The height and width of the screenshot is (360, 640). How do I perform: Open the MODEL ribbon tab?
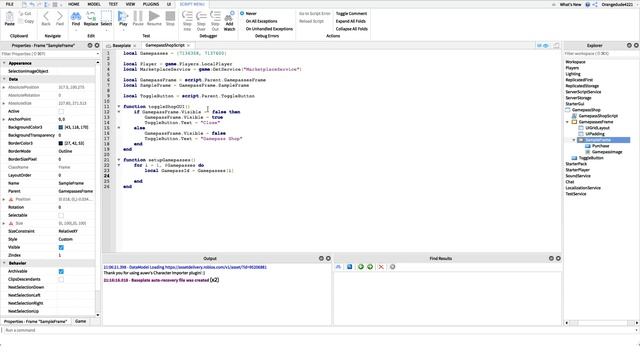pos(94,4)
